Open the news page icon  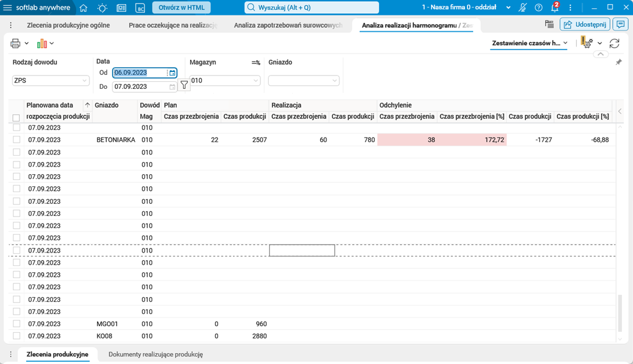click(x=121, y=8)
